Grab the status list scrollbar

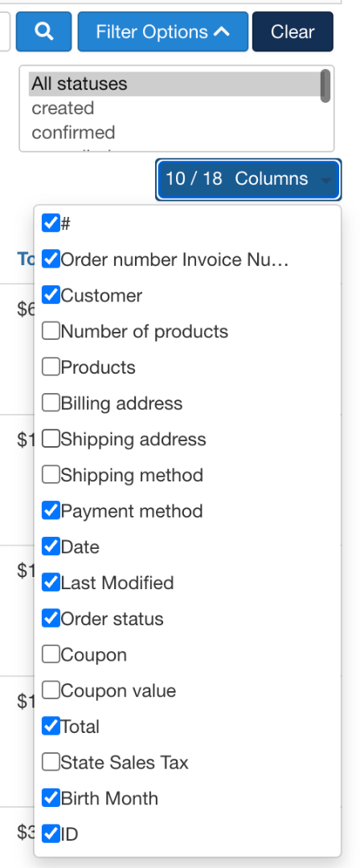[x=325, y=86]
